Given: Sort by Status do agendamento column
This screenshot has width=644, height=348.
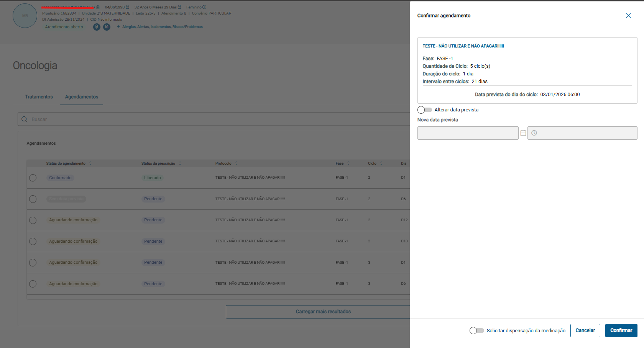Looking at the screenshot, I should click(90, 163).
